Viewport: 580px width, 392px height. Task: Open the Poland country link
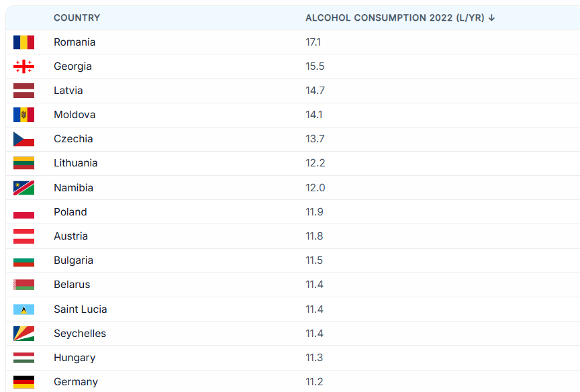click(x=70, y=212)
